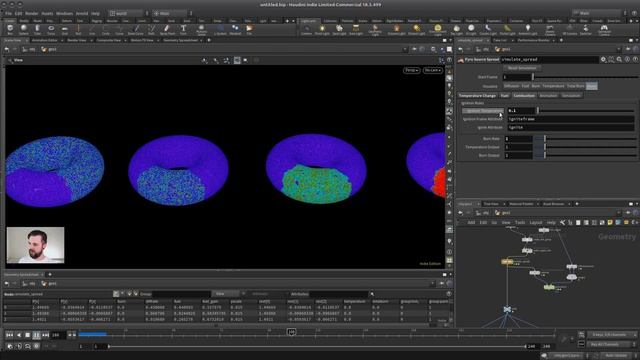Viewport: 640px width, 360px height.
Task: Click the Geometry Light shelf tool
Action: [x=375, y=29]
